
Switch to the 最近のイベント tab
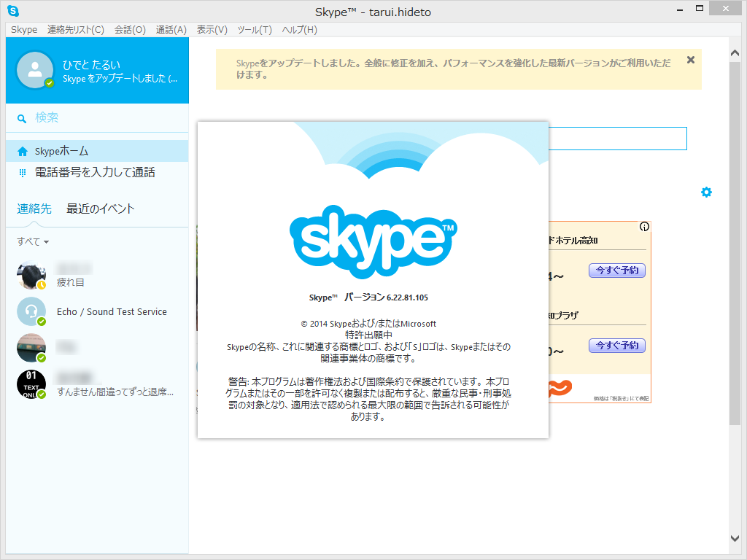(x=98, y=208)
